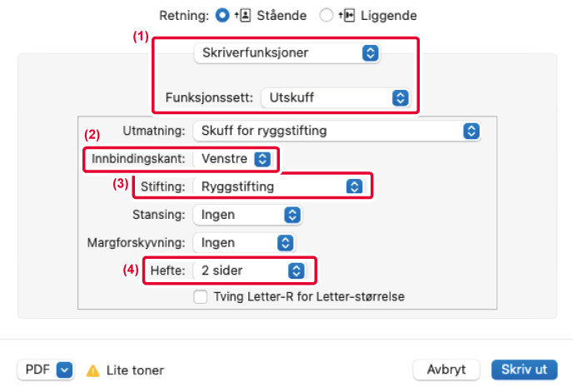Open the Hefte 2 sider dropdown
The image size is (573, 392).
tap(249, 270)
